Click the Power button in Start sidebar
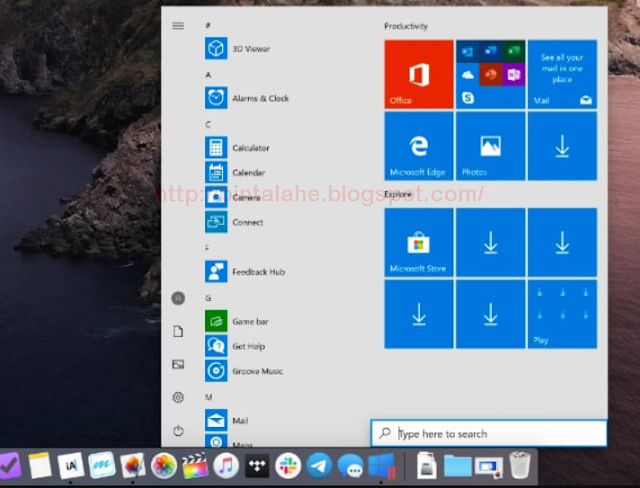The height and width of the screenshot is (488, 640). point(178,430)
